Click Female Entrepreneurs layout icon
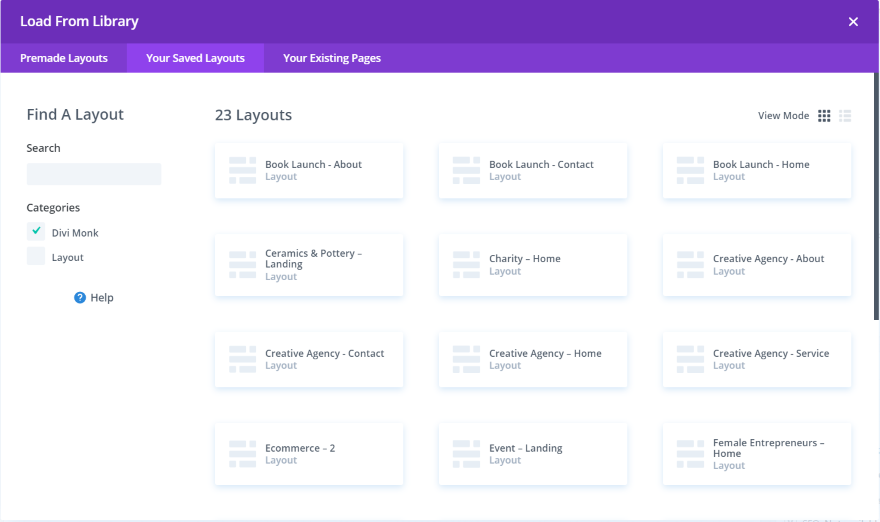 coord(690,454)
